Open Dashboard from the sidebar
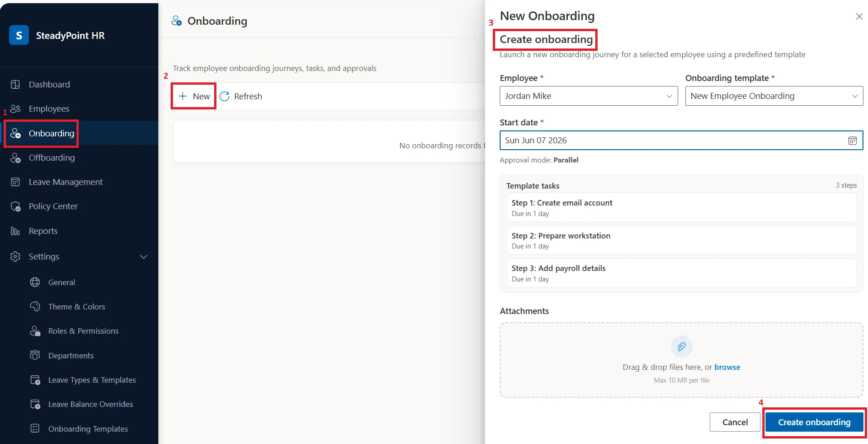 coord(79,84)
